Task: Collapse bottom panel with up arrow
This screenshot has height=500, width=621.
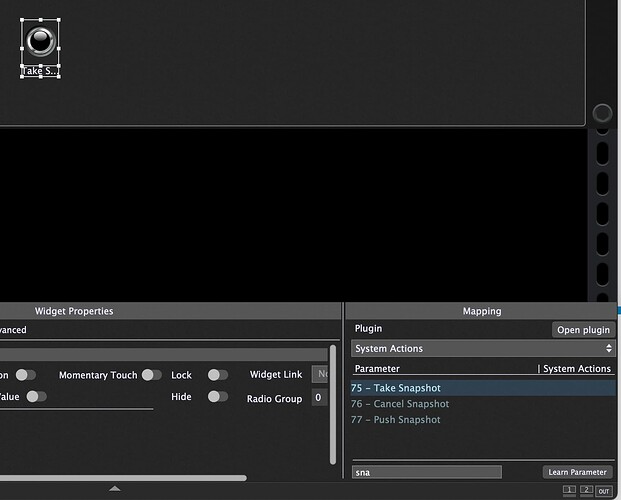Action: click(x=114, y=489)
